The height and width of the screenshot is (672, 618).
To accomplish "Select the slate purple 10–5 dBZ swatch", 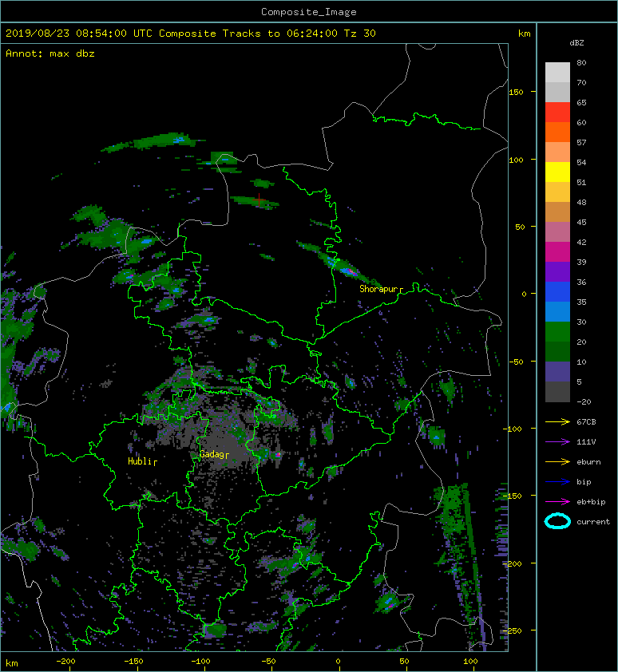I will [557, 372].
